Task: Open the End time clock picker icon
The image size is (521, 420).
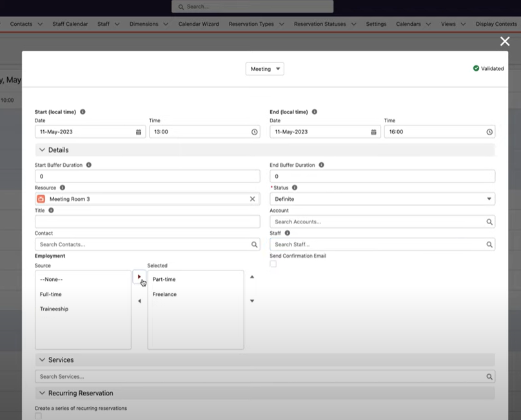Action: coord(489,132)
